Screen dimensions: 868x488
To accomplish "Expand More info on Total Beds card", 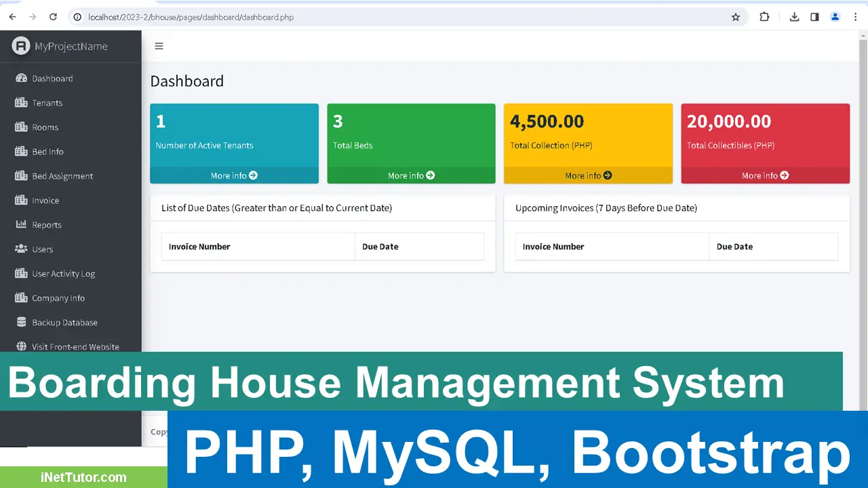I will tap(411, 175).
